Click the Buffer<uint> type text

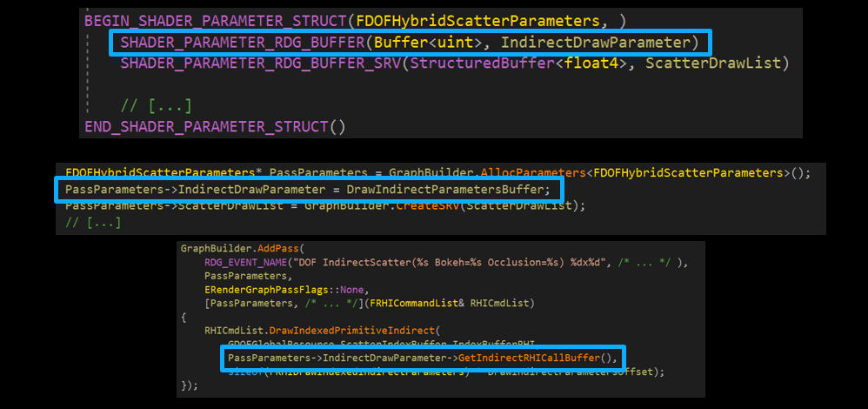pos(428,43)
